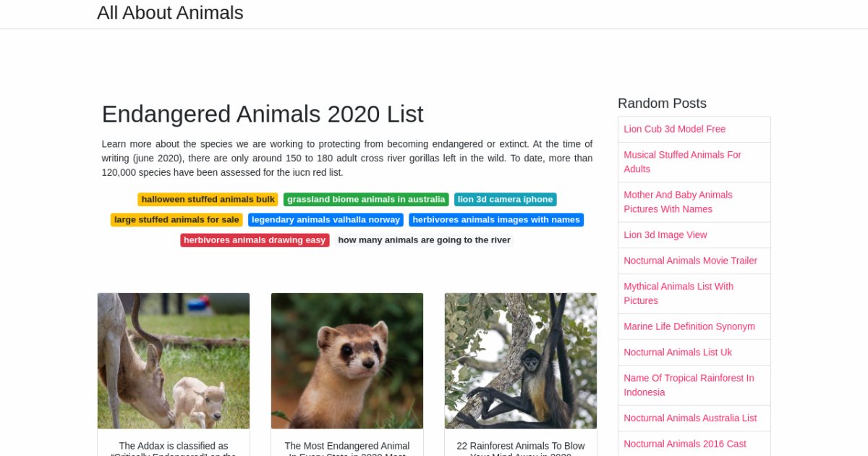The height and width of the screenshot is (456, 868).
Task: Click the All About Animals site title
Action: [x=170, y=13]
